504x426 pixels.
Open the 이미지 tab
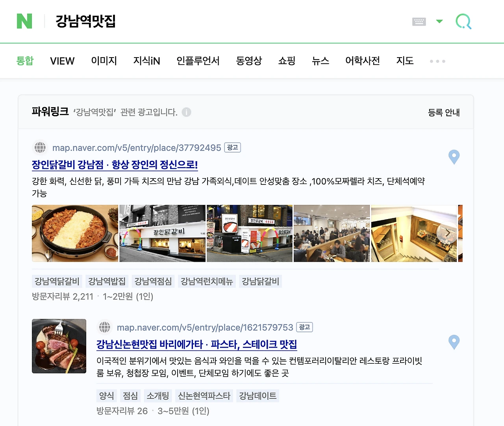click(104, 61)
